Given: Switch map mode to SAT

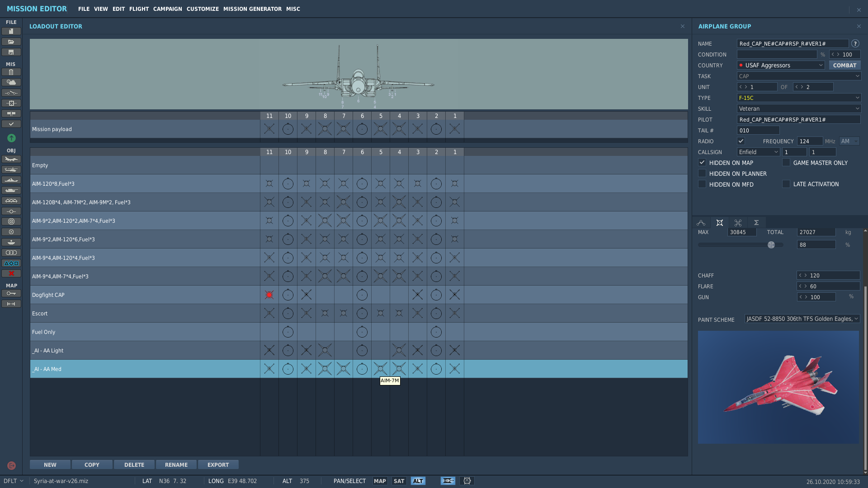Looking at the screenshot, I should [x=399, y=481].
